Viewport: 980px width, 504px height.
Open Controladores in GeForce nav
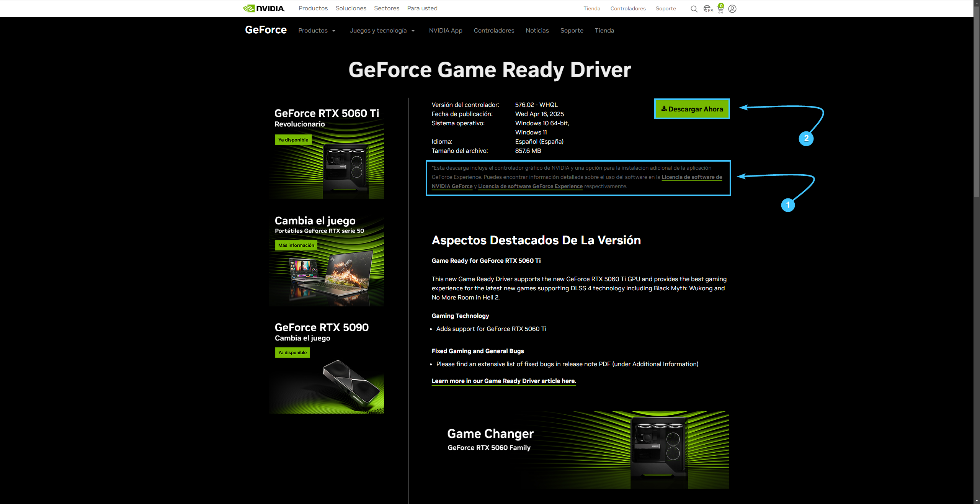pos(494,31)
